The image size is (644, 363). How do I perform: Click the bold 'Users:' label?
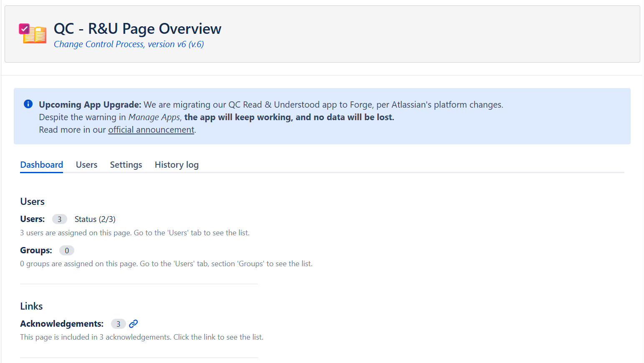tap(33, 219)
